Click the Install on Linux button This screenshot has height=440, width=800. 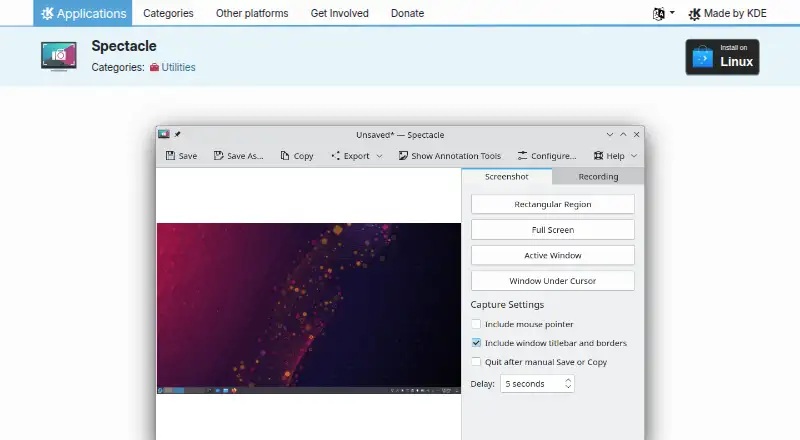722,57
